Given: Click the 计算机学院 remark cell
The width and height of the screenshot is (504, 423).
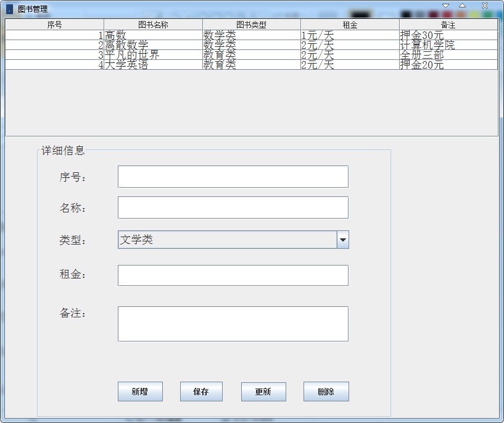Looking at the screenshot, I should click(448, 45).
